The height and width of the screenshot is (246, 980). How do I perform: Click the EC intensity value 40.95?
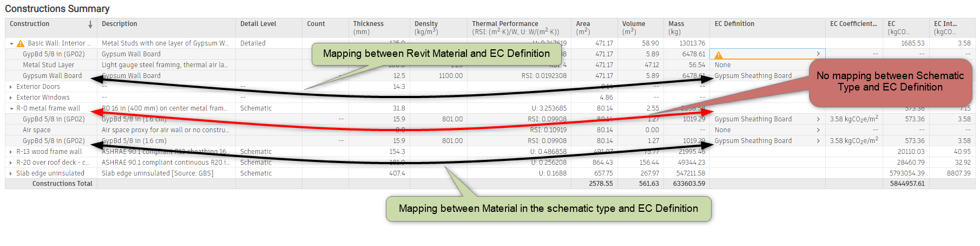[x=962, y=152]
